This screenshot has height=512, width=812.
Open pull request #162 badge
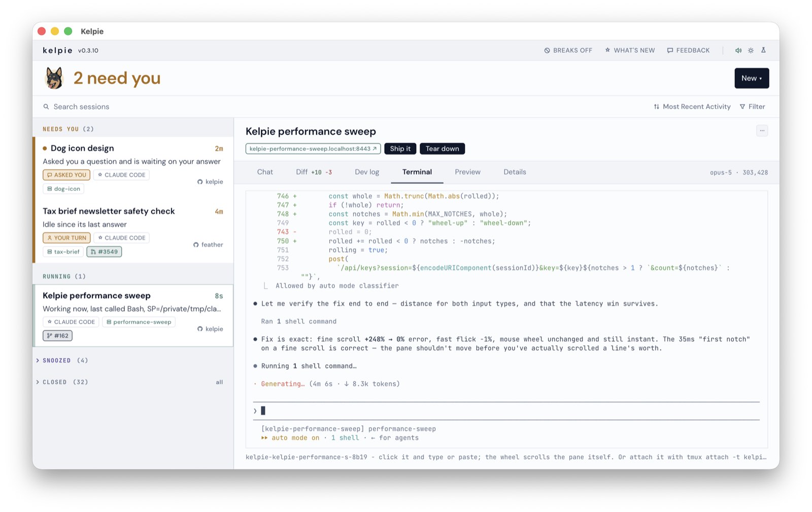(x=57, y=335)
